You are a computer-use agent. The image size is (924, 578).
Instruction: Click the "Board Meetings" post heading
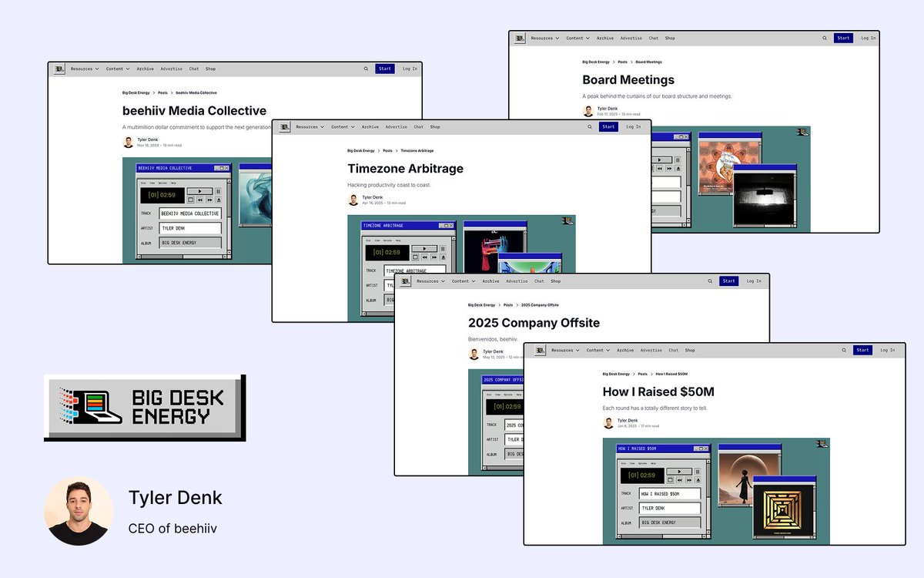coord(628,79)
